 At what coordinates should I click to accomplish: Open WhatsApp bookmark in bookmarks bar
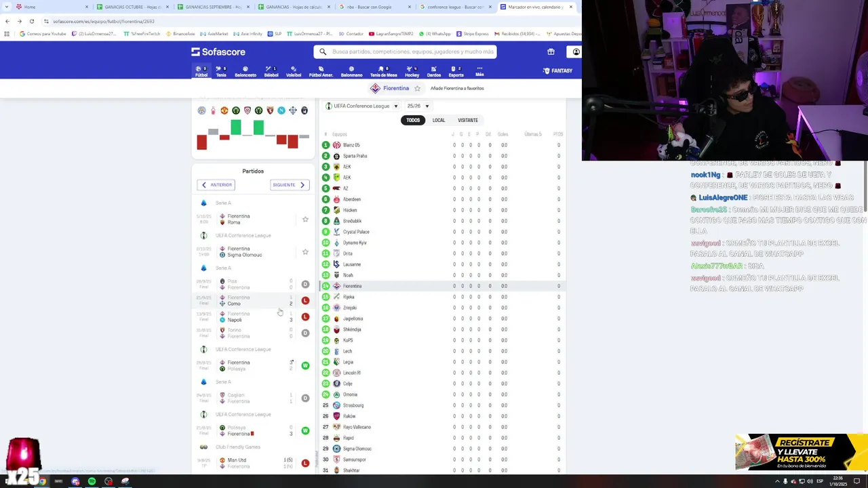coord(435,34)
